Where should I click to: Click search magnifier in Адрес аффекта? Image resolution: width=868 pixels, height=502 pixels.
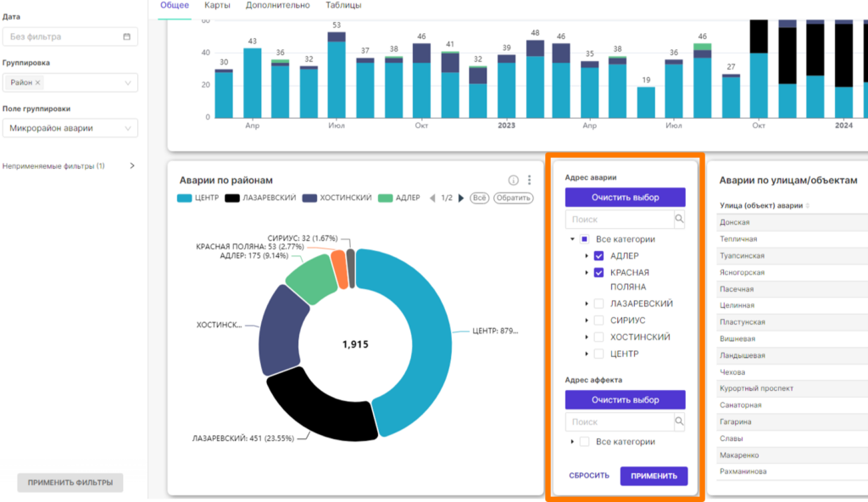679,421
